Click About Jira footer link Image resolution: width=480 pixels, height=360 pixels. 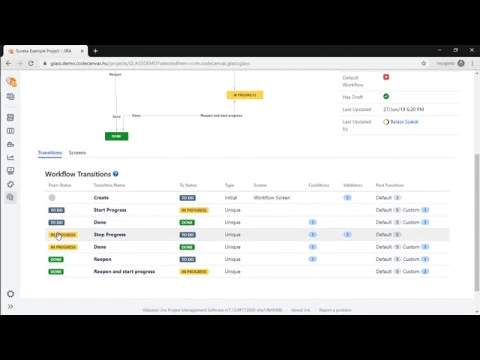click(x=300, y=310)
